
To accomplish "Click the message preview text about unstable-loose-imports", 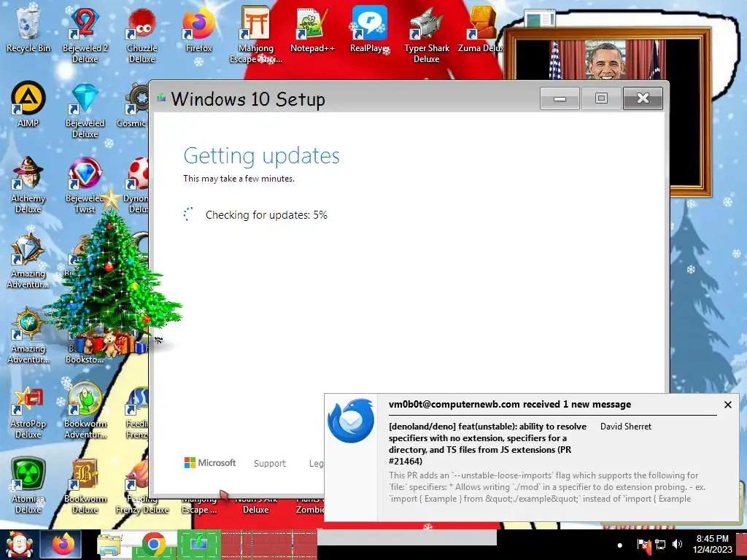I will [547, 486].
